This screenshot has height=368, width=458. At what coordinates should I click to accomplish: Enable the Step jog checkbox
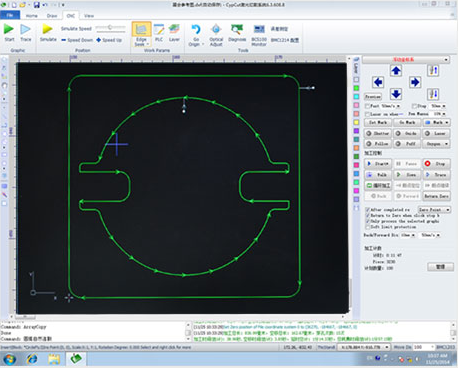(x=414, y=106)
